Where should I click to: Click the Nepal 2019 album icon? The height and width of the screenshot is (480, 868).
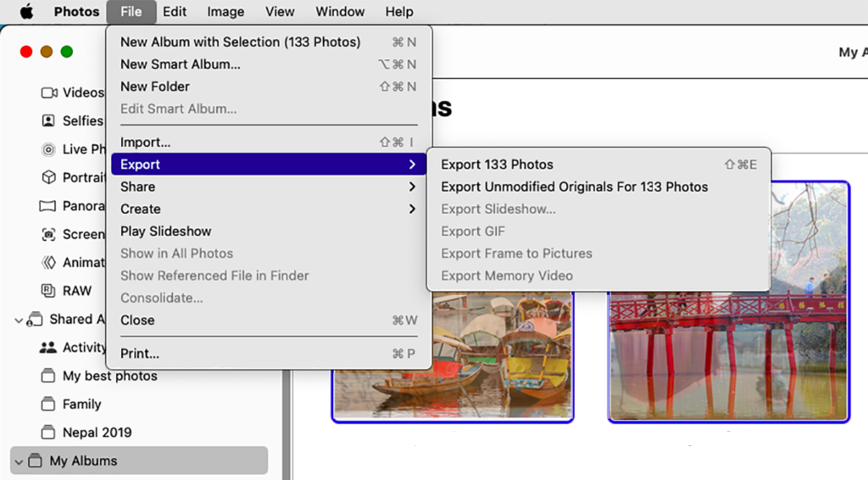pos(48,432)
